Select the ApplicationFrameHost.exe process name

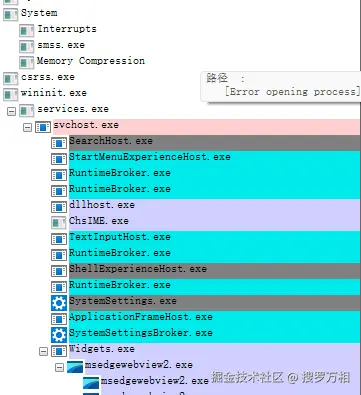[x=141, y=317]
